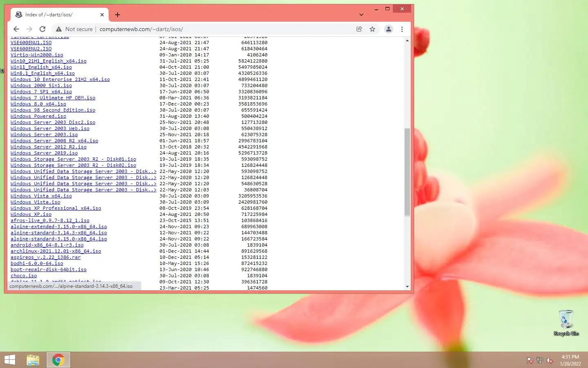Click Windows Powered.iso link
This screenshot has height=368, width=588.
click(38, 116)
